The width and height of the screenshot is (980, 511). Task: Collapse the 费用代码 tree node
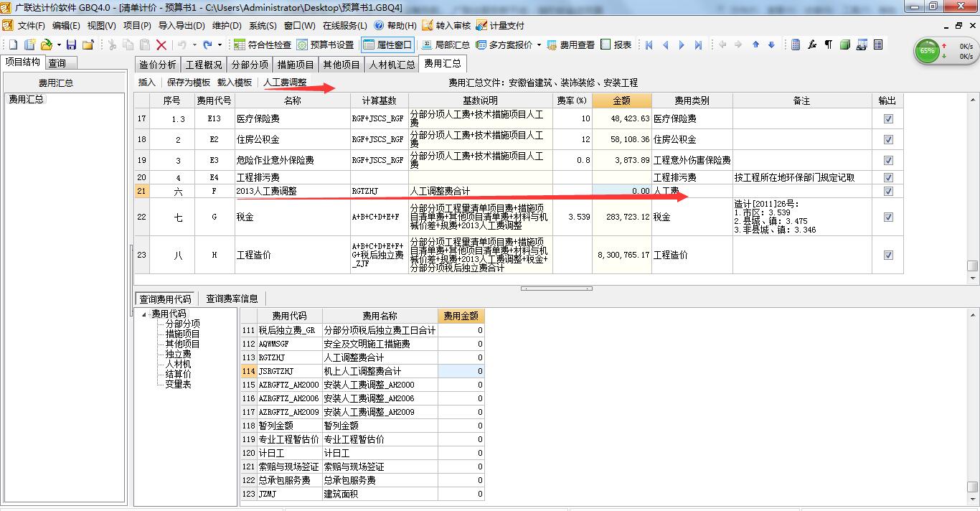pyautogui.click(x=144, y=314)
